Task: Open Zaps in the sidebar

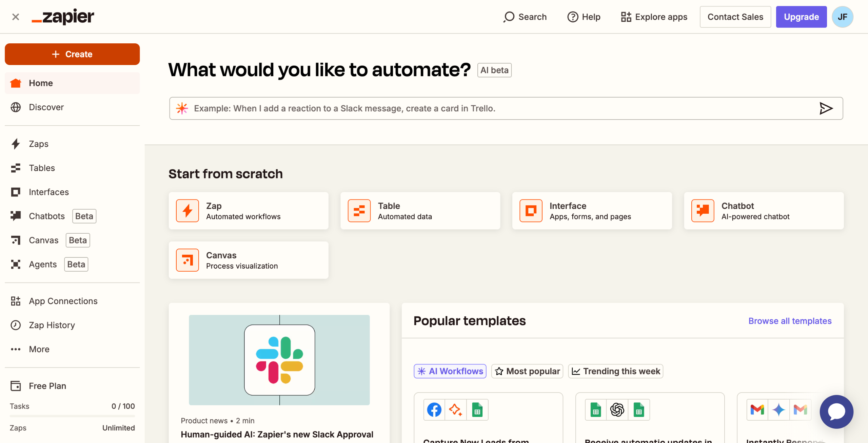Action: tap(39, 144)
